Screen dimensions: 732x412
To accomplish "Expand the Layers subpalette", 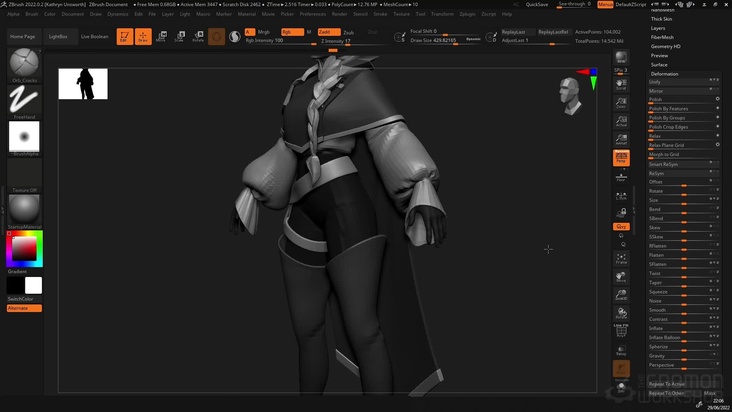I will tap(658, 28).
